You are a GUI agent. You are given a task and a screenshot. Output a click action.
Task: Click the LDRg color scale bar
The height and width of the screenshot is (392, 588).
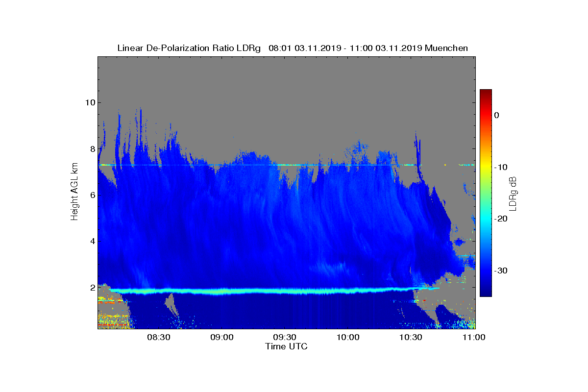tap(486, 193)
